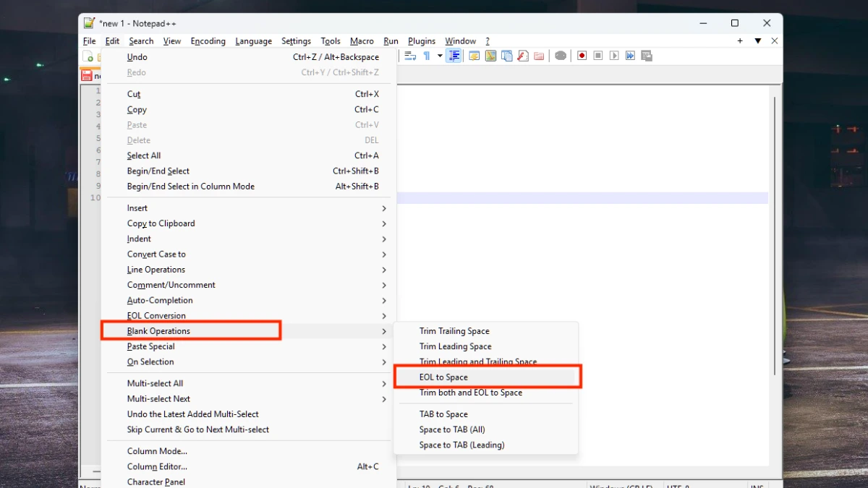The height and width of the screenshot is (488, 868).
Task: Expand the Comment/Uncomment submenu
Action: [249, 285]
